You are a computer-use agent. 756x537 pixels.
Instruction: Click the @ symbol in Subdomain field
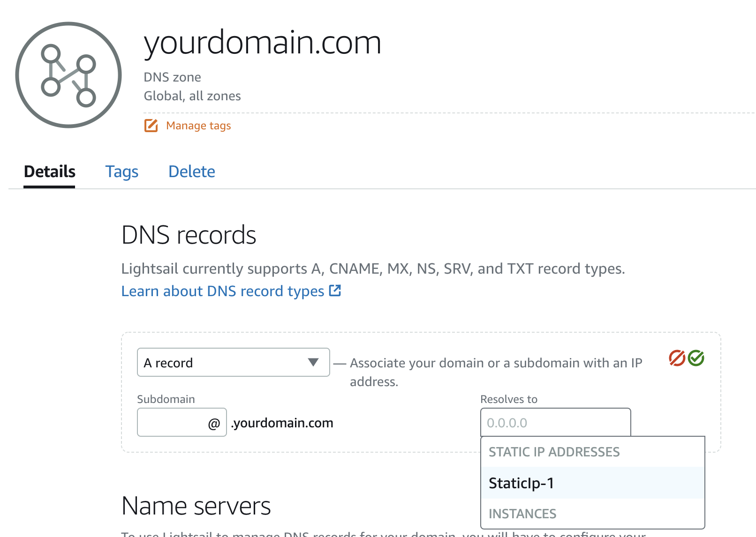[x=214, y=423]
